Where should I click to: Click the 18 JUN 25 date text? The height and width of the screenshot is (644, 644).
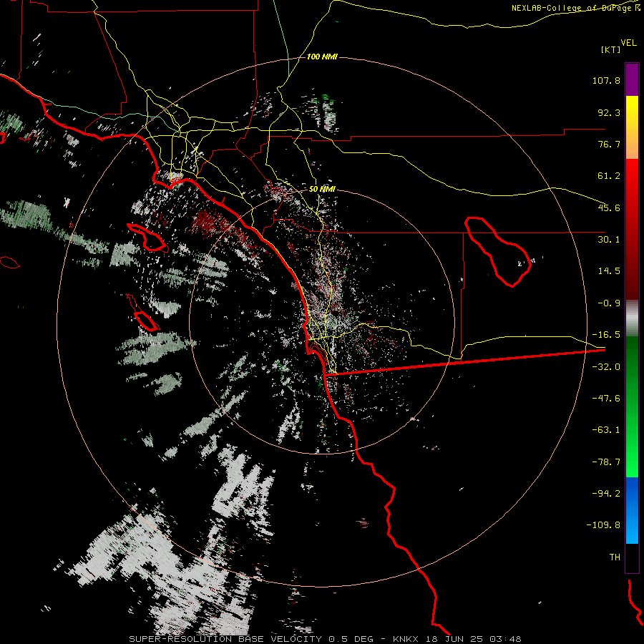click(x=454, y=639)
